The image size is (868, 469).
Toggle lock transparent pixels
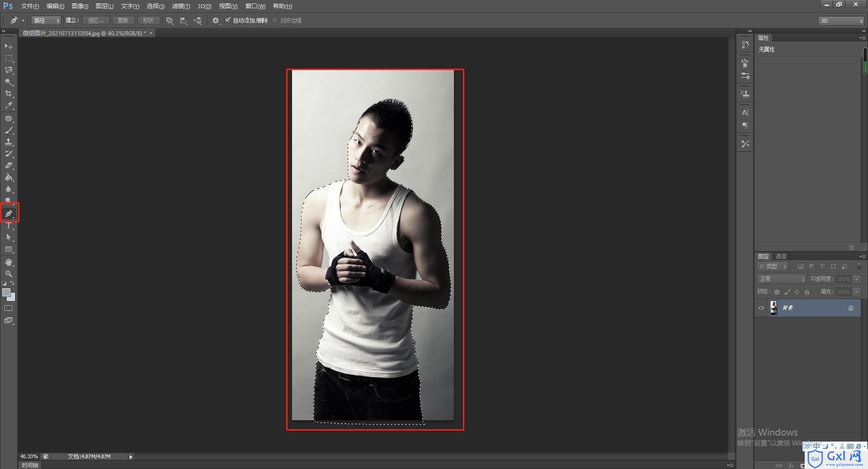click(x=777, y=292)
